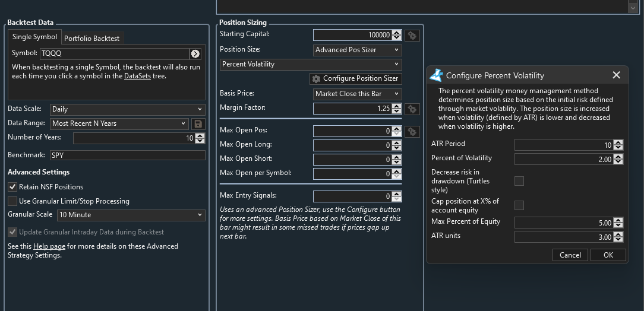Viewport: 644px width, 311px height.
Task: Select the Single Symbol tab
Action: click(x=34, y=37)
